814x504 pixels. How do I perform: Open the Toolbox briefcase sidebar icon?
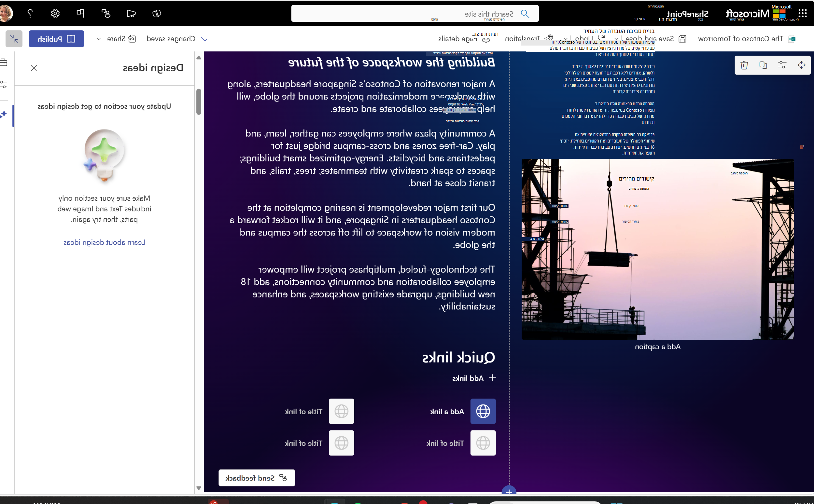coord(4,62)
